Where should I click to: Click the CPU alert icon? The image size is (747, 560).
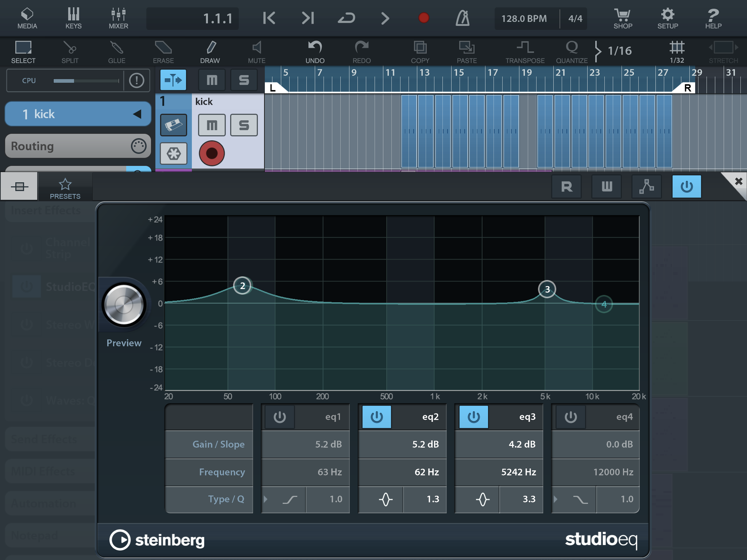[137, 80]
